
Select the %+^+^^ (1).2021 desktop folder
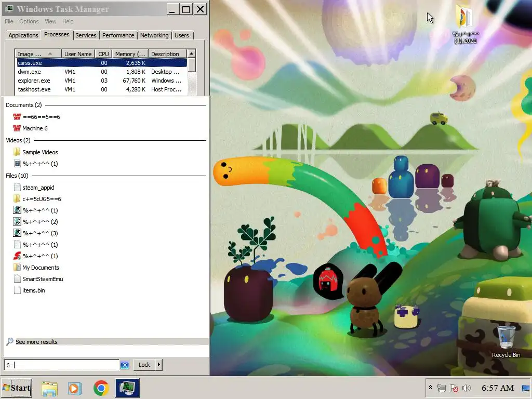(465, 24)
